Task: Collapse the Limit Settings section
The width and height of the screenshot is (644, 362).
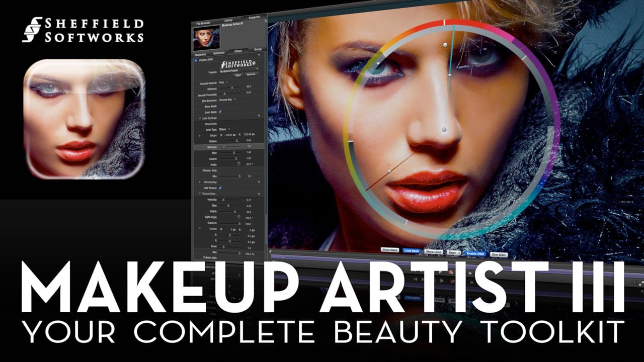Action: 200,118
